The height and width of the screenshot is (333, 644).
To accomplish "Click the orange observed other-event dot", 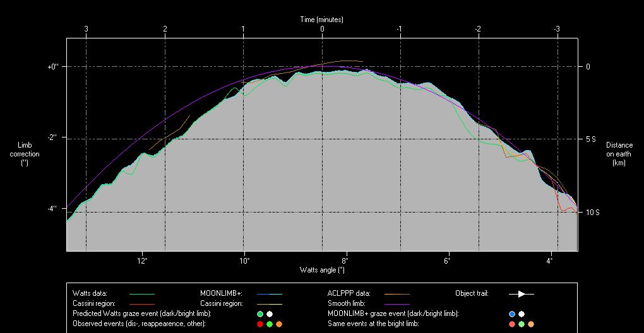I will click(279, 324).
